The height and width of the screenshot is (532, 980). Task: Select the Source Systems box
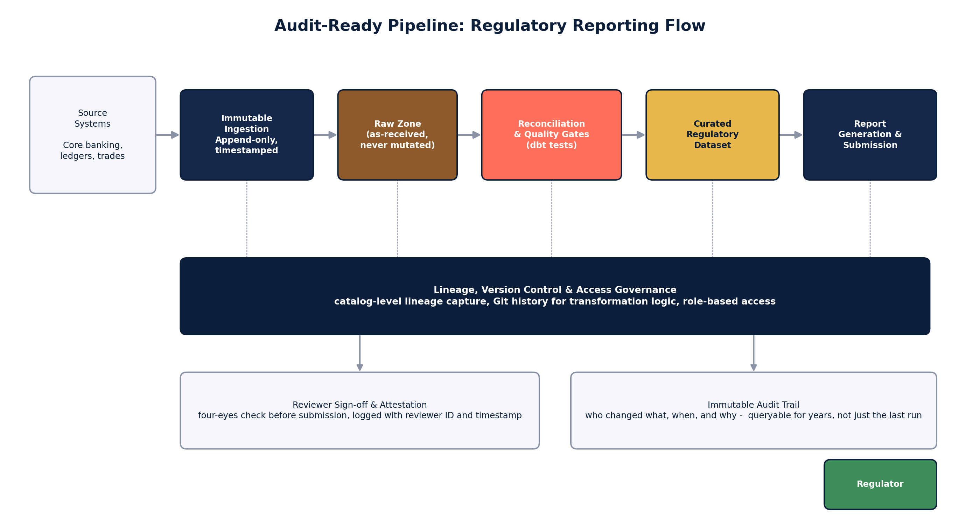92,135
